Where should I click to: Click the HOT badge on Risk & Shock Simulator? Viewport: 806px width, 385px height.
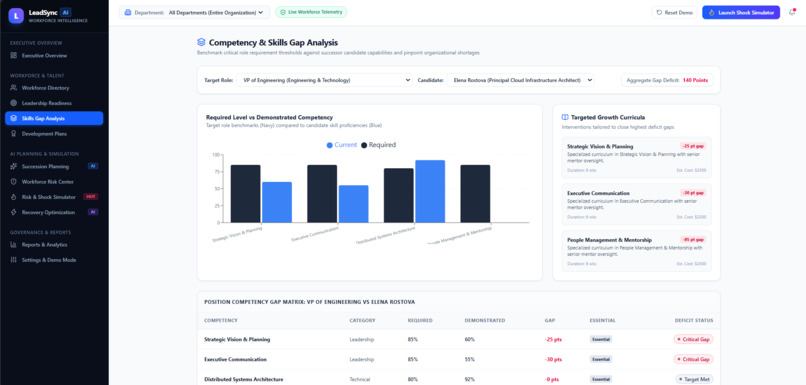(x=90, y=197)
